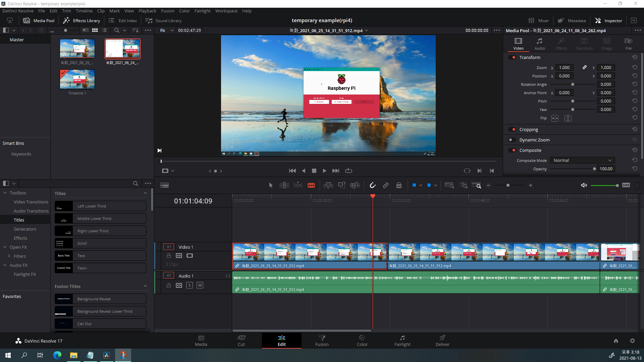Viewport: 644px width, 362px height.
Task: Open the Fairlight menu
Action: (202, 11)
